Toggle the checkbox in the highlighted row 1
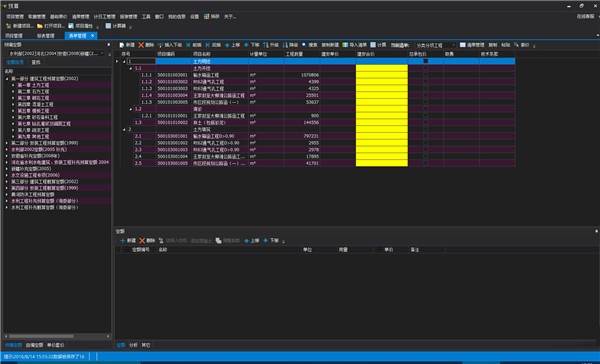The height and width of the screenshot is (364, 600). tap(426, 61)
